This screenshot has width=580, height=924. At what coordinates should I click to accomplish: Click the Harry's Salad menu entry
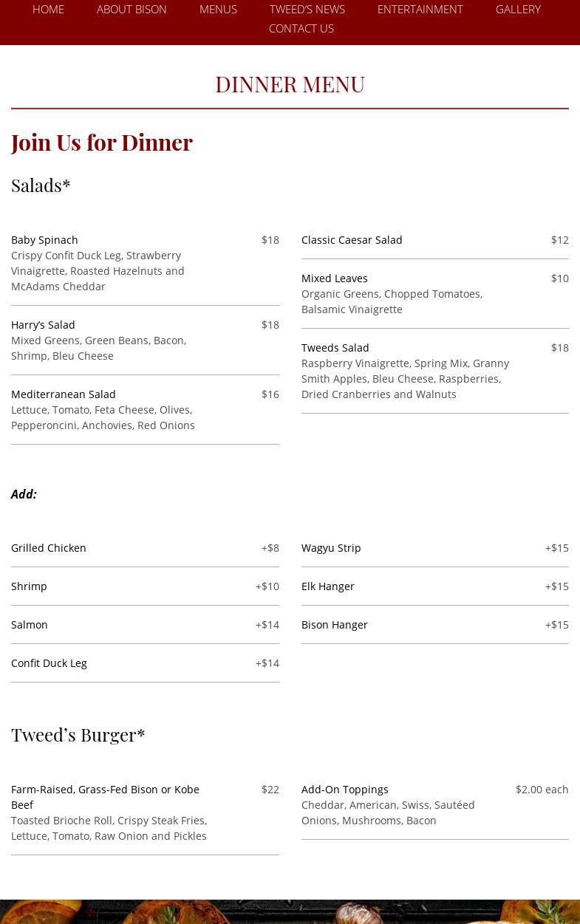coord(43,325)
